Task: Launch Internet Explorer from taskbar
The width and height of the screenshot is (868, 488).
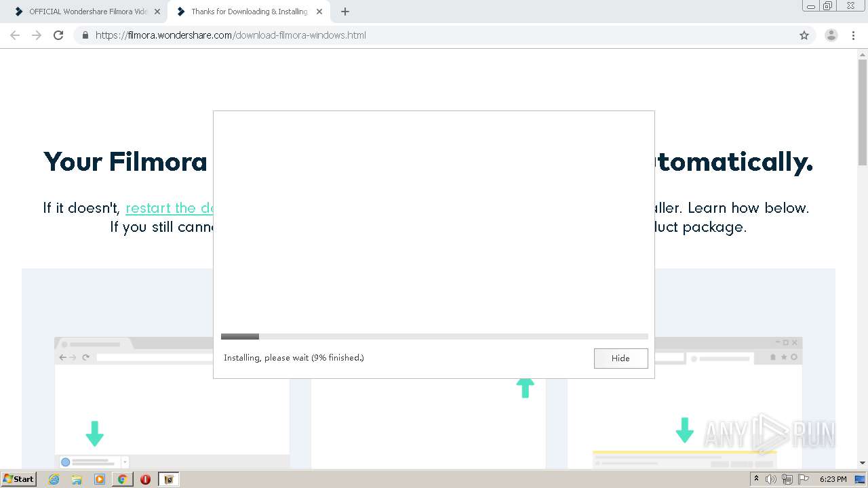Action: tap(54, 479)
